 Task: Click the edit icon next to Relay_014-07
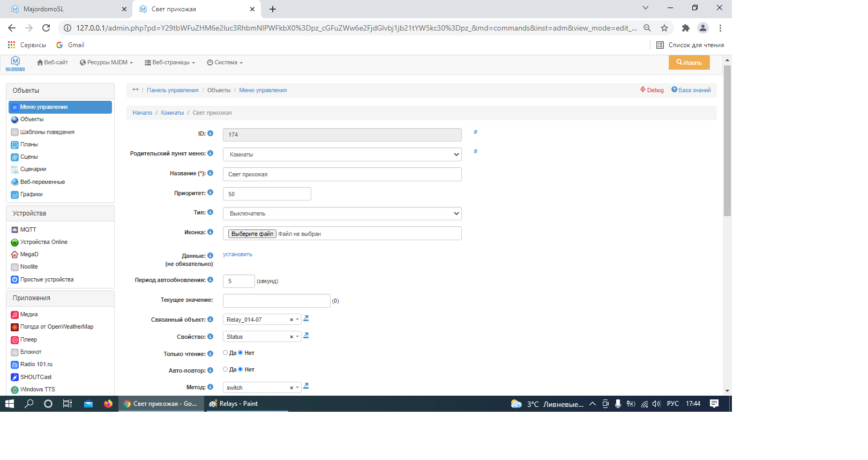coord(306,318)
